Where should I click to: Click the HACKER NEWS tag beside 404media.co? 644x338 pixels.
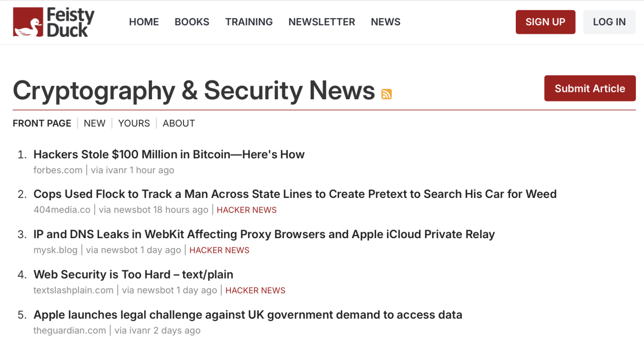pyautogui.click(x=247, y=210)
